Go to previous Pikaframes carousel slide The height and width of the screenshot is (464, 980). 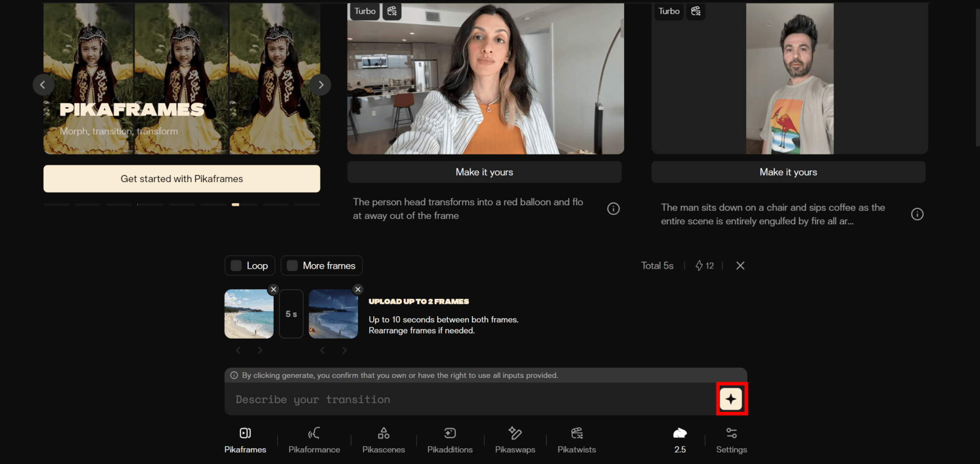click(x=43, y=85)
